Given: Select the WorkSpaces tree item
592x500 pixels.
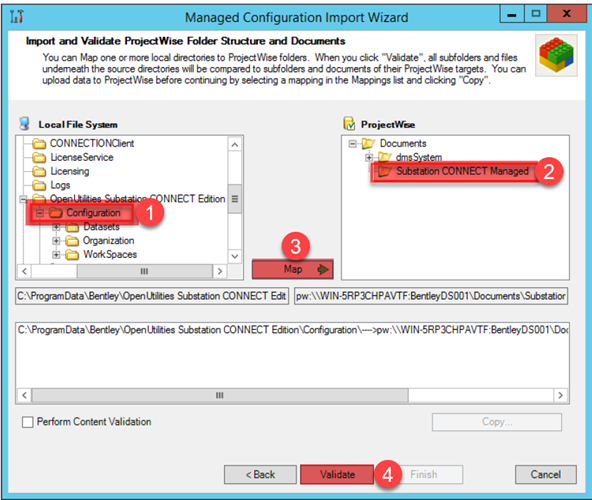Looking at the screenshot, I should [110, 255].
